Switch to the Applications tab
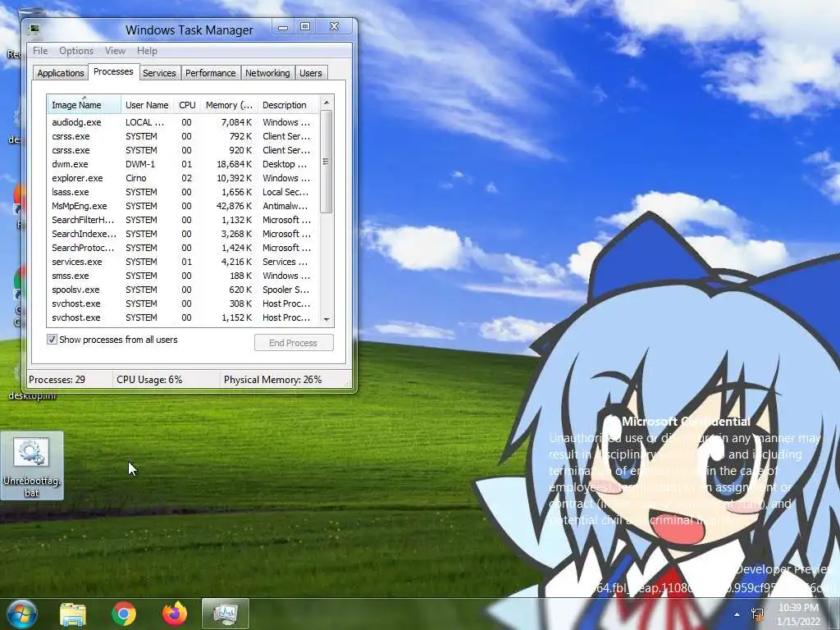 tap(61, 73)
